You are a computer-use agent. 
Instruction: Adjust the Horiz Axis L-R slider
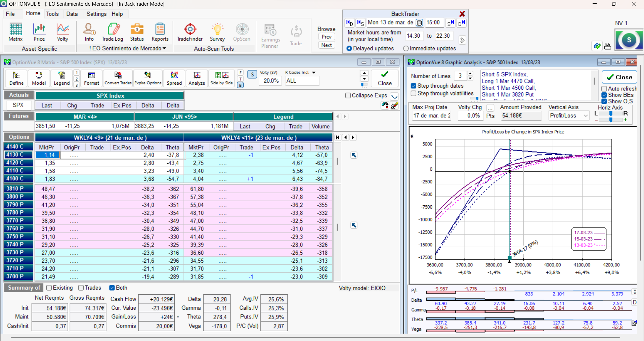611,114
